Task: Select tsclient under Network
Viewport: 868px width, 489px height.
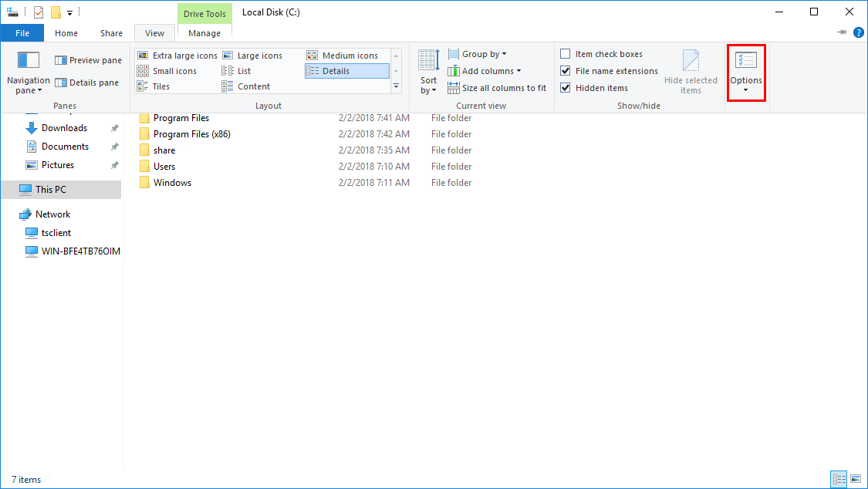Action: [x=56, y=233]
